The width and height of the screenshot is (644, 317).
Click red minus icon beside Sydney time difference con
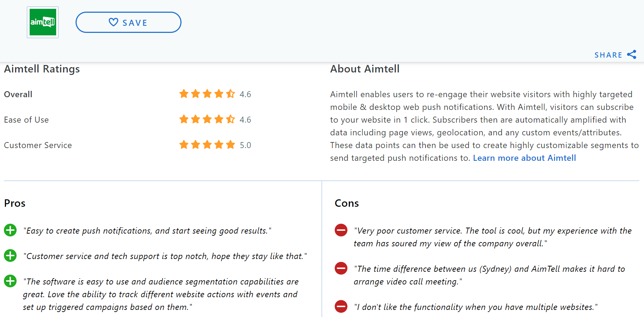(341, 268)
